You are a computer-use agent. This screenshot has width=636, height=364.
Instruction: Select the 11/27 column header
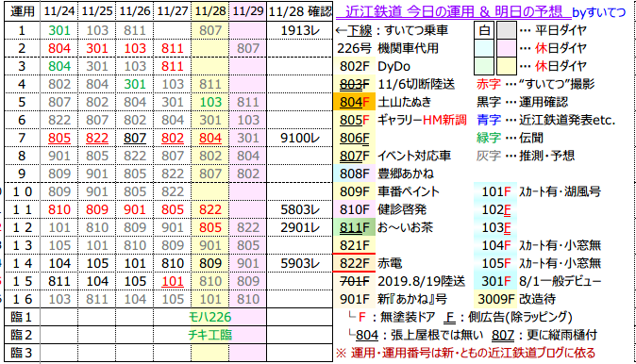coord(173,11)
